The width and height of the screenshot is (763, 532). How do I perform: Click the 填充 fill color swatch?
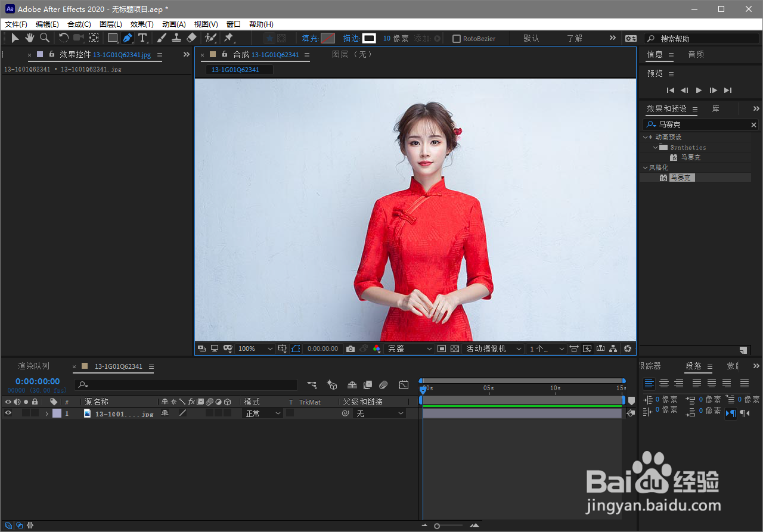pyautogui.click(x=328, y=38)
